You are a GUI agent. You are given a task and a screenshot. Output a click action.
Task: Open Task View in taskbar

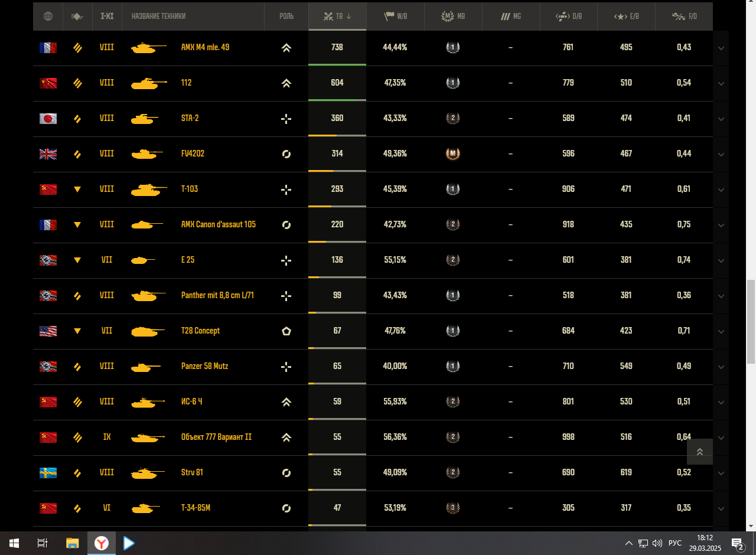tap(43, 543)
